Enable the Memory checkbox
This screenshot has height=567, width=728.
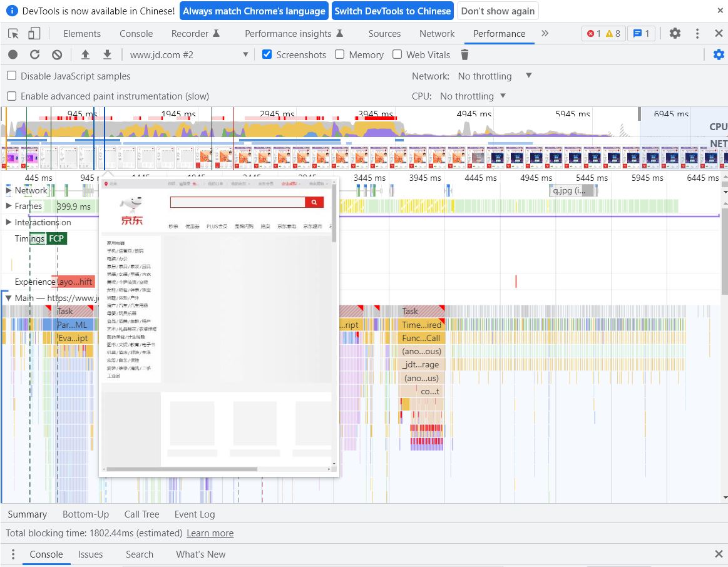(340, 55)
